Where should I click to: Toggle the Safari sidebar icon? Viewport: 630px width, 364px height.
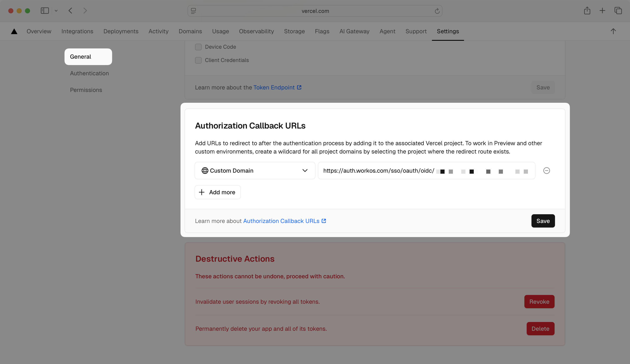(x=45, y=11)
